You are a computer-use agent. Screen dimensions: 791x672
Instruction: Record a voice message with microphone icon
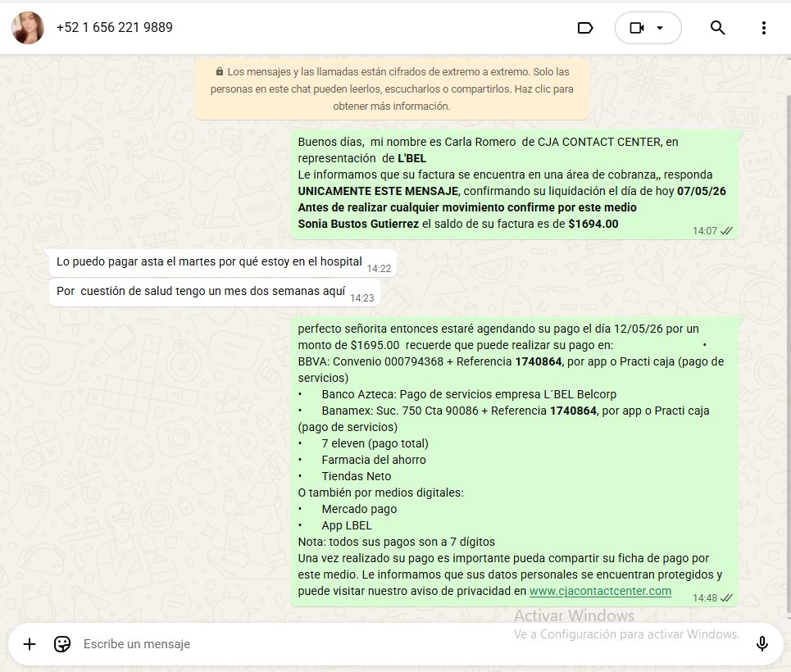(x=762, y=644)
